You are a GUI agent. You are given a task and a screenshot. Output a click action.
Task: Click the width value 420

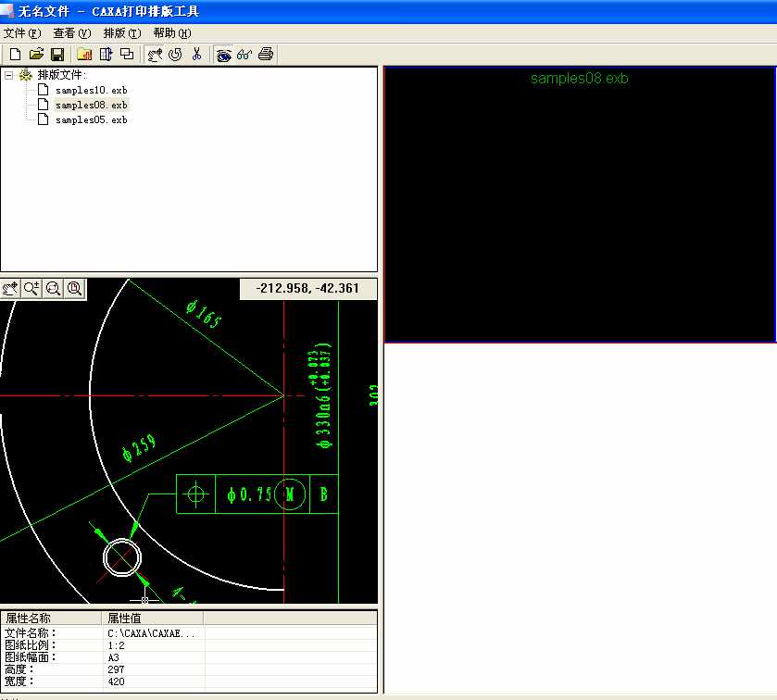click(x=116, y=681)
